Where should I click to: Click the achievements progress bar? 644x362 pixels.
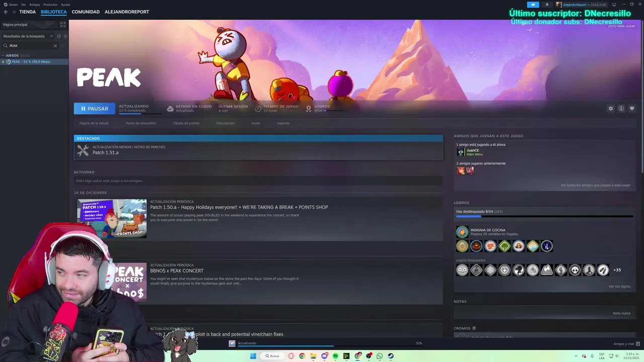point(544,217)
